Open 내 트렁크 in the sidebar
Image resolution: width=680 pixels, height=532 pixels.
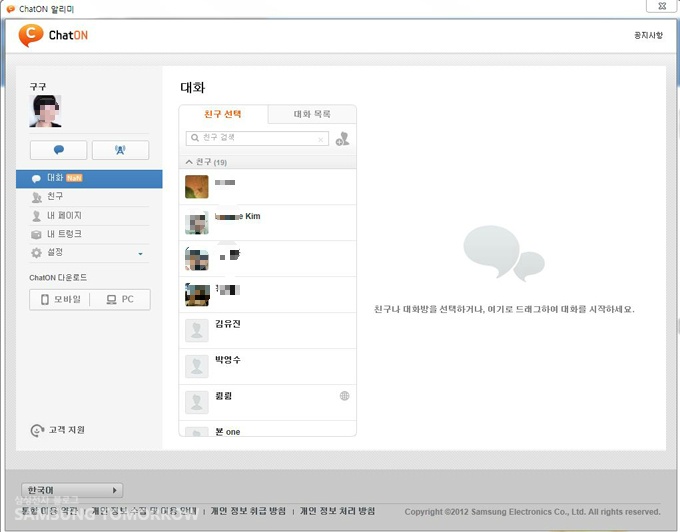click(89, 234)
